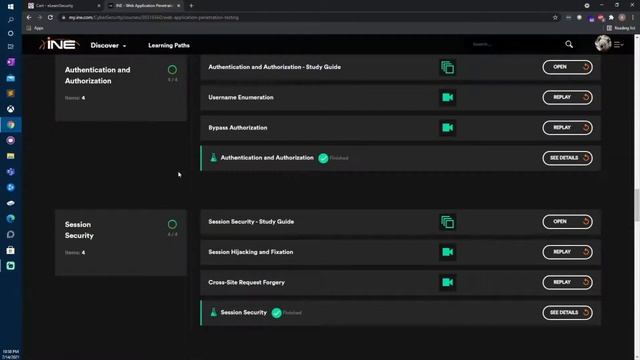Open the user profile avatar
The height and width of the screenshot is (360, 640).
pos(602,44)
